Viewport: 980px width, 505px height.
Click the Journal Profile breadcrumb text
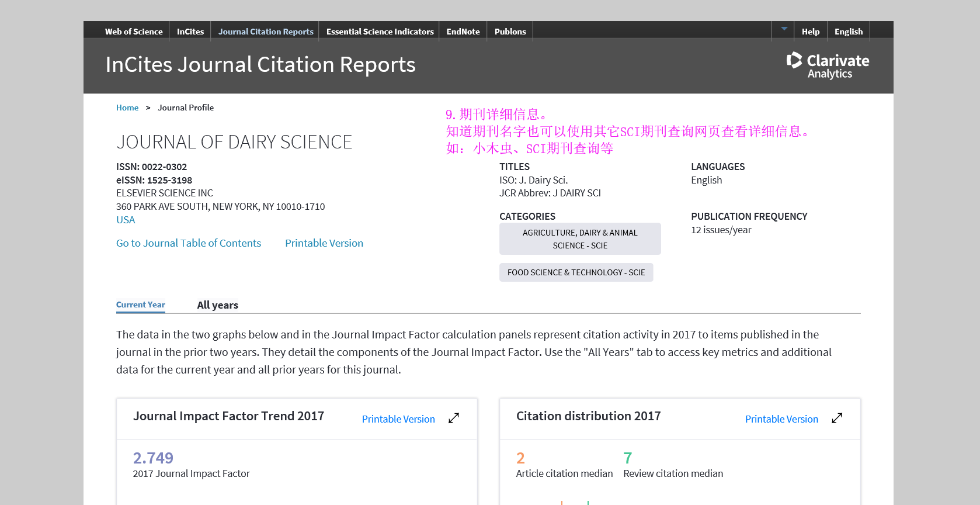[186, 108]
